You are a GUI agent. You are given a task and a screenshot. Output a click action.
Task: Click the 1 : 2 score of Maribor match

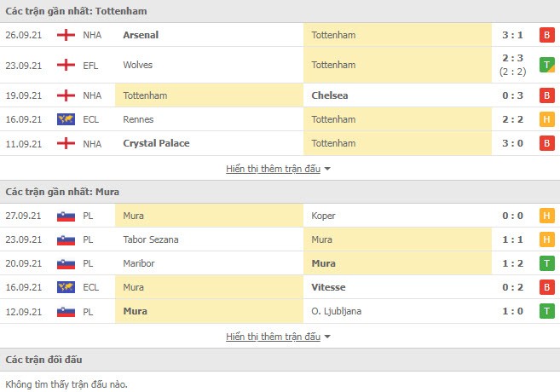coord(514,263)
